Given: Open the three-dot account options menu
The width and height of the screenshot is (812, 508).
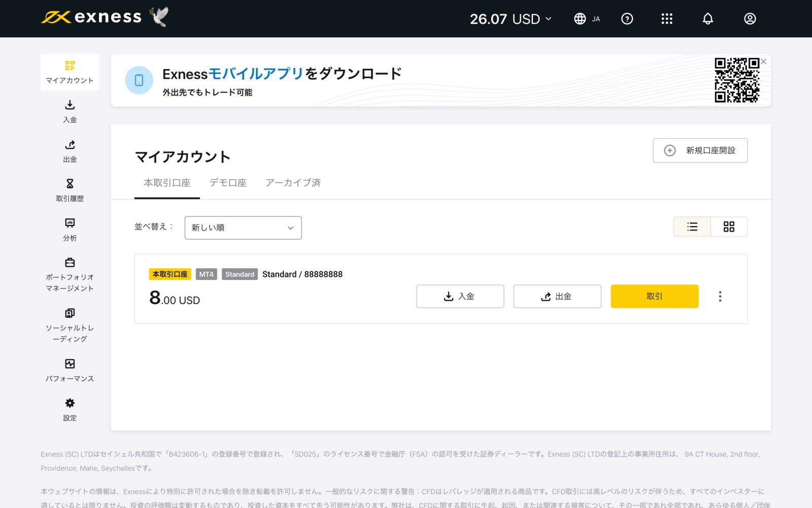Looking at the screenshot, I should tap(720, 296).
